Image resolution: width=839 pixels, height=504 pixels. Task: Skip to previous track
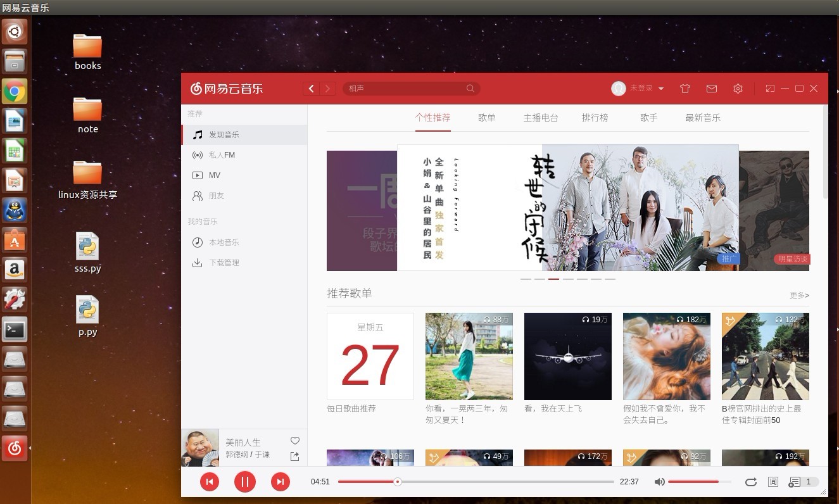pyautogui.click(x=210, y=482)
